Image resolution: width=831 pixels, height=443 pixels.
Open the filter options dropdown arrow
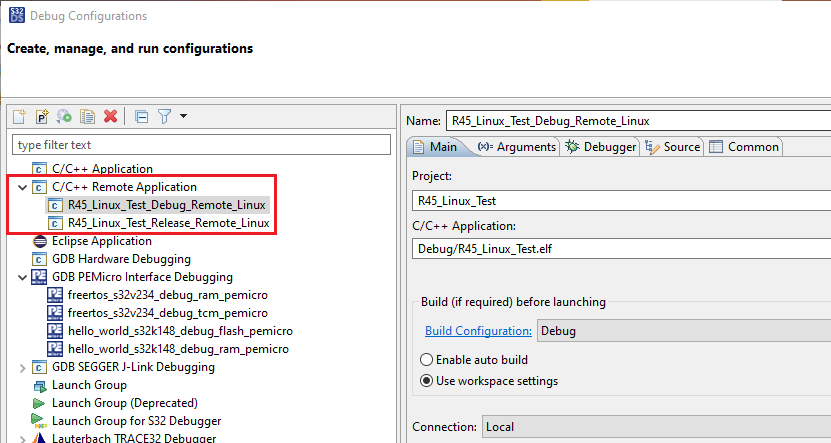coord(184,117)
